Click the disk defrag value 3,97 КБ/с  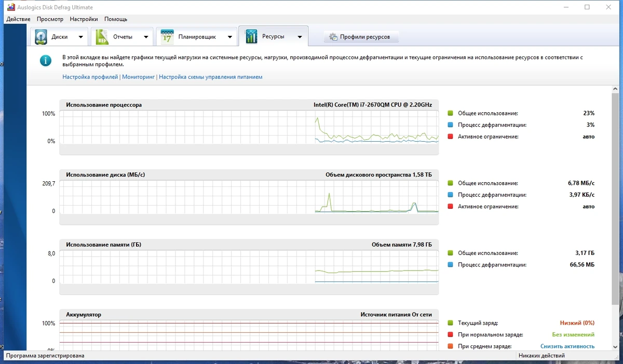tap(581, 195)
